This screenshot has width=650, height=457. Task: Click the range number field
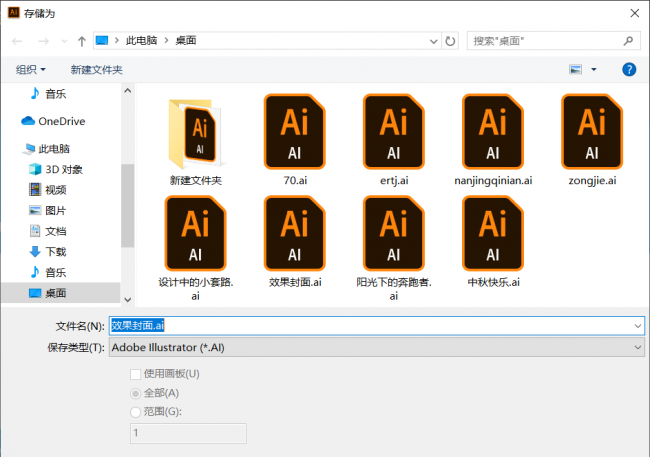click(188, 433)
